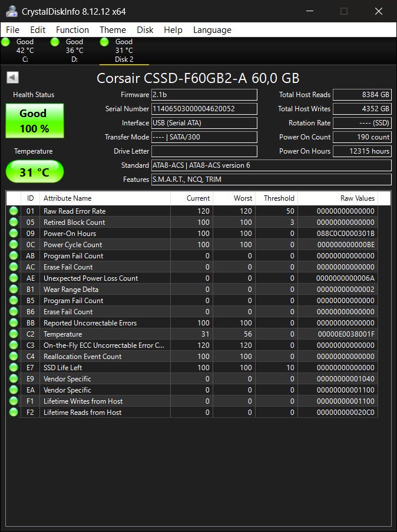Click status dot of AC Erase Fail Count

tap(14, 267)
